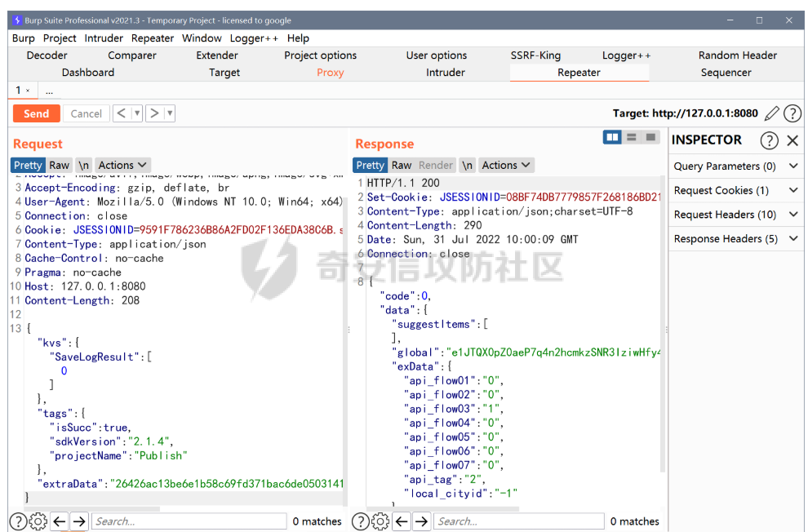
Task: Switch to combined single-pane layout
Action: 650,137
